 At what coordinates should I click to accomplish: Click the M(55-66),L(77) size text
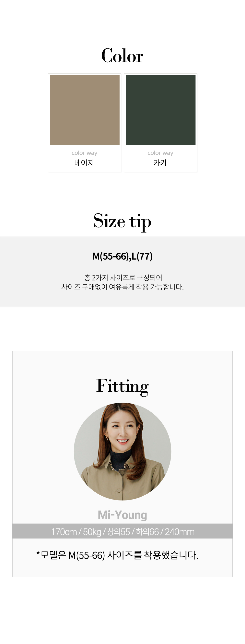pos(122,256)
